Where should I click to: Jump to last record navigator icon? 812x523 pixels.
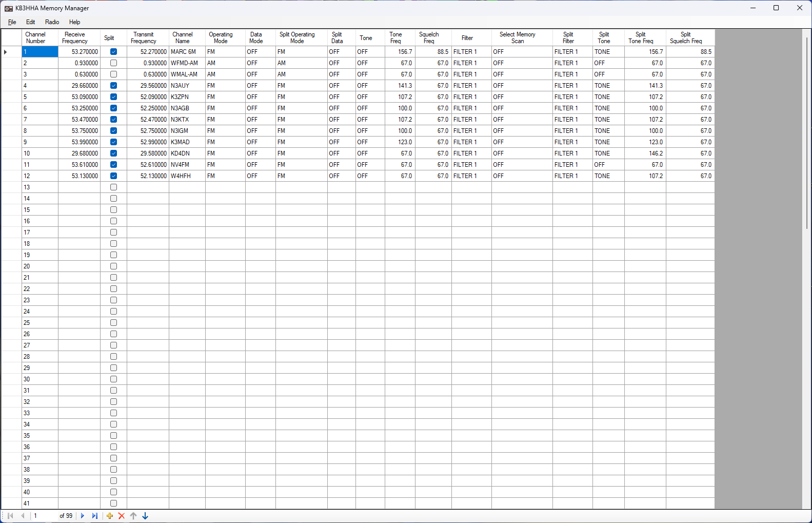[x=94, y=516]
